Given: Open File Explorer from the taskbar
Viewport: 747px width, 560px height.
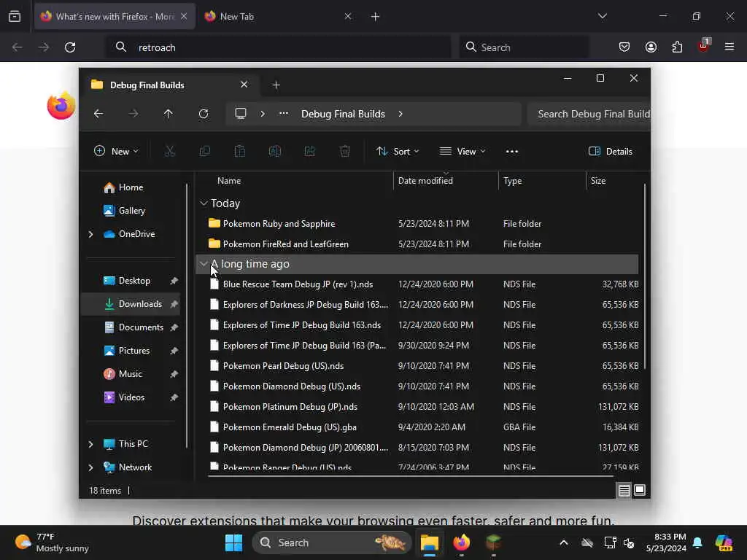Looking at the screenshot, I should [x=429, y=542].
